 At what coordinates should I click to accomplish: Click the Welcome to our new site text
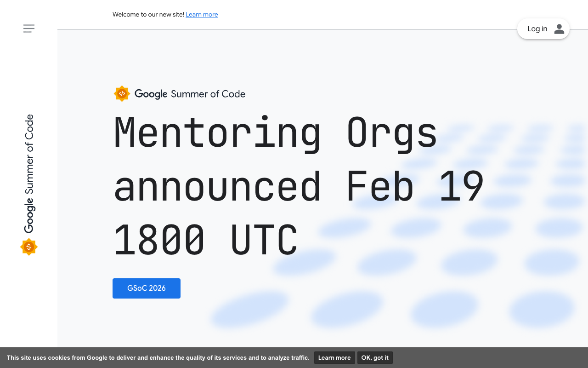point(147,14)
